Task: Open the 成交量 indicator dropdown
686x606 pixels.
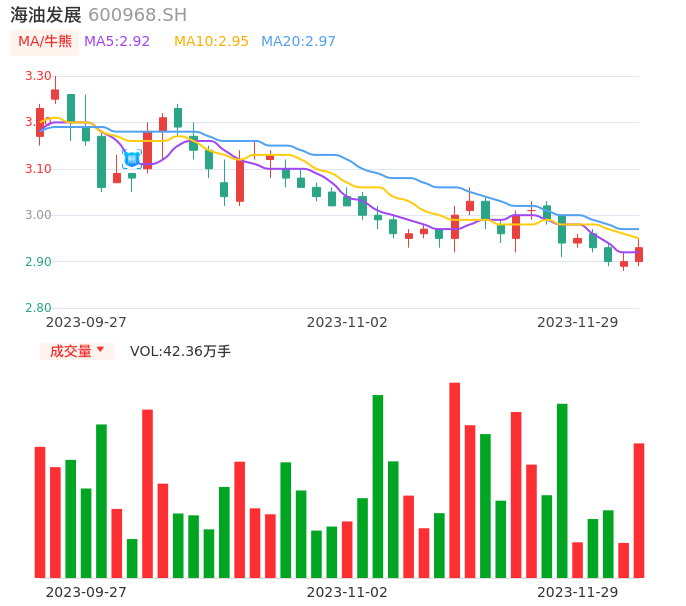Action: [x=77, y=351]
